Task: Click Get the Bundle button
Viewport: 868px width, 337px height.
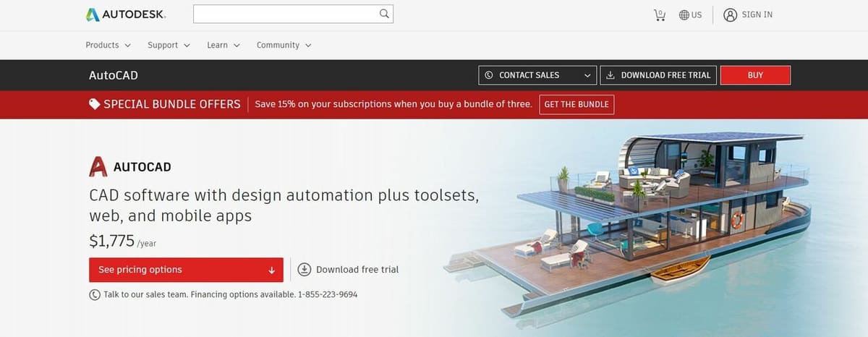Action: [x=576, y=104]
